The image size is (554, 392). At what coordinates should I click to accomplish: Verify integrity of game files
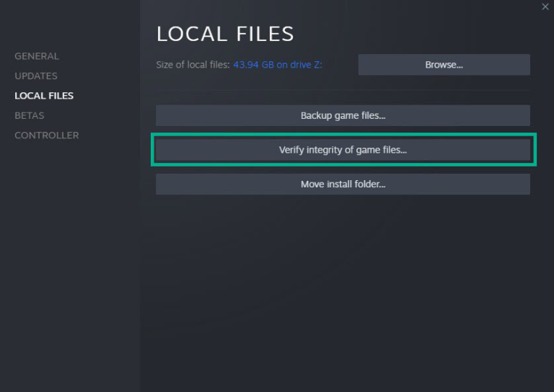click(343, 150)
